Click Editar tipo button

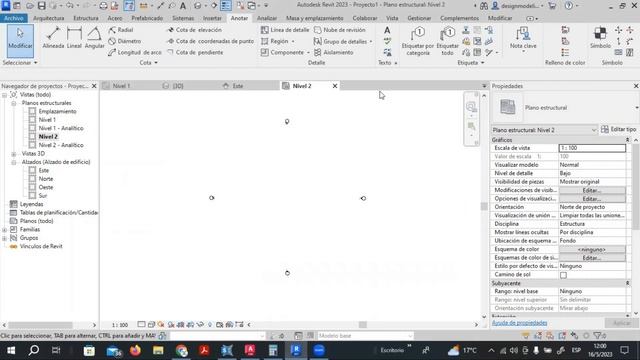click(x=618, y=129)
